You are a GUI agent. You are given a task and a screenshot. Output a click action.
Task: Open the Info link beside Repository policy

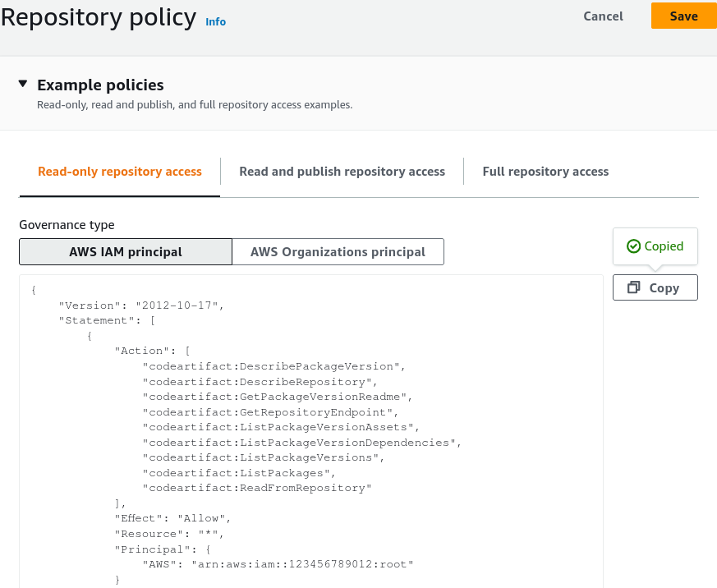coord(215,21)
